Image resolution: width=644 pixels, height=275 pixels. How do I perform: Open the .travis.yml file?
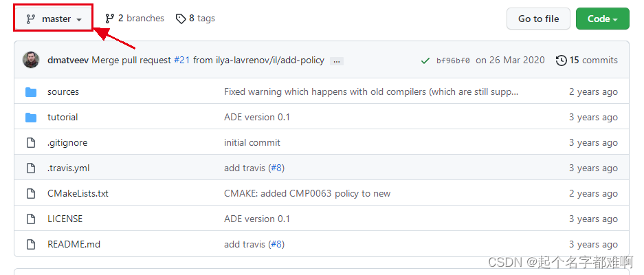coord(68,168)
